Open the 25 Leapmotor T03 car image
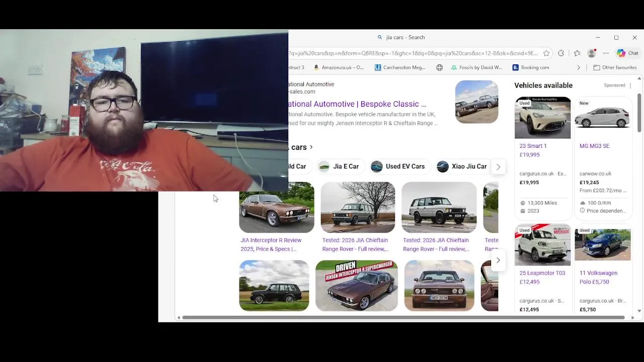 pyautogui.click(x=543, y=245)
